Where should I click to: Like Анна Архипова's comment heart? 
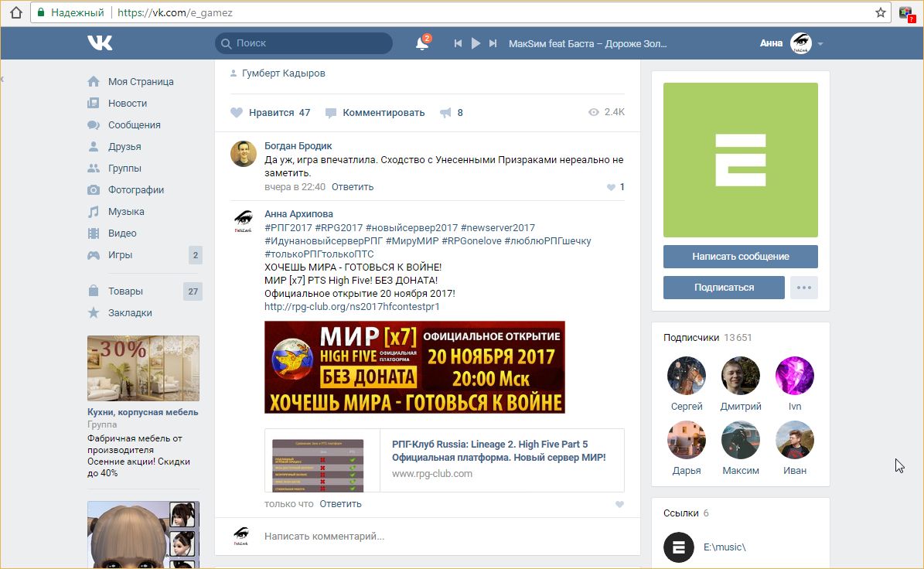[x=619, y=504]
